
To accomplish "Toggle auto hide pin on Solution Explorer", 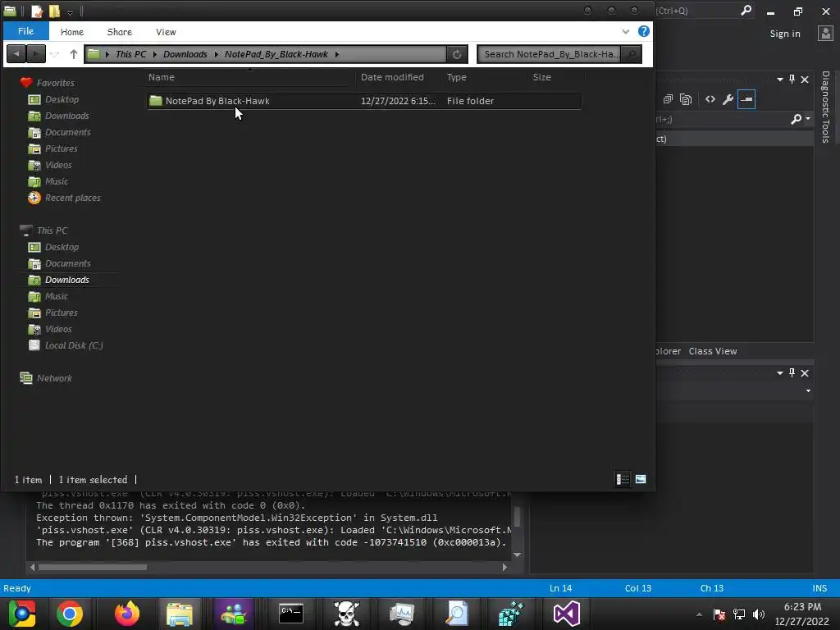I will tap(792, 80).
